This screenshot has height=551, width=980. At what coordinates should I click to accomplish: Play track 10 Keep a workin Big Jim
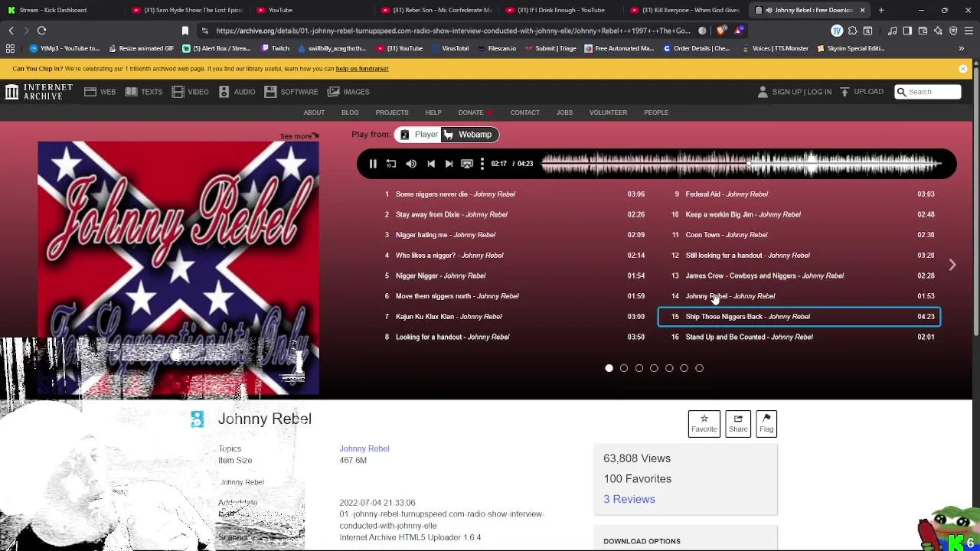pyautogui.click(x=799, y=214)
